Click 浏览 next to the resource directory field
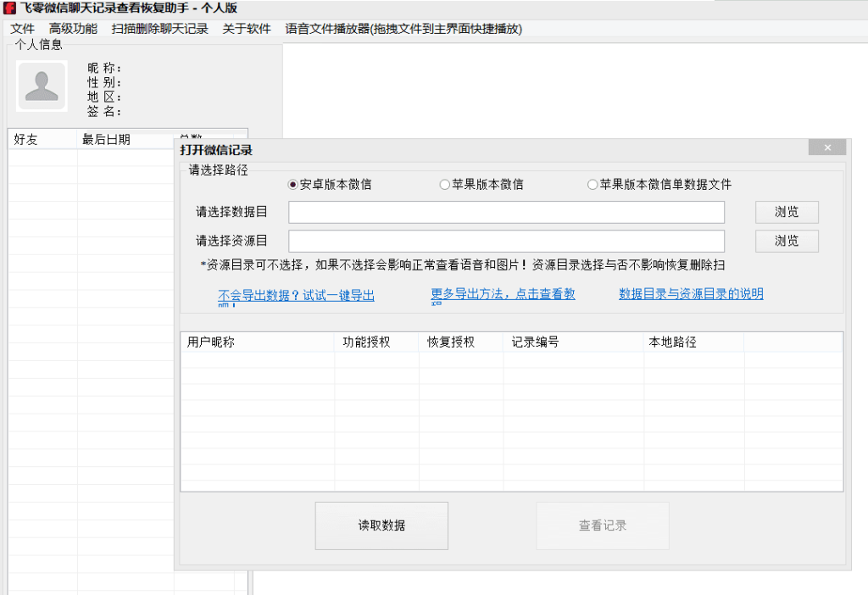 [786, 241]
